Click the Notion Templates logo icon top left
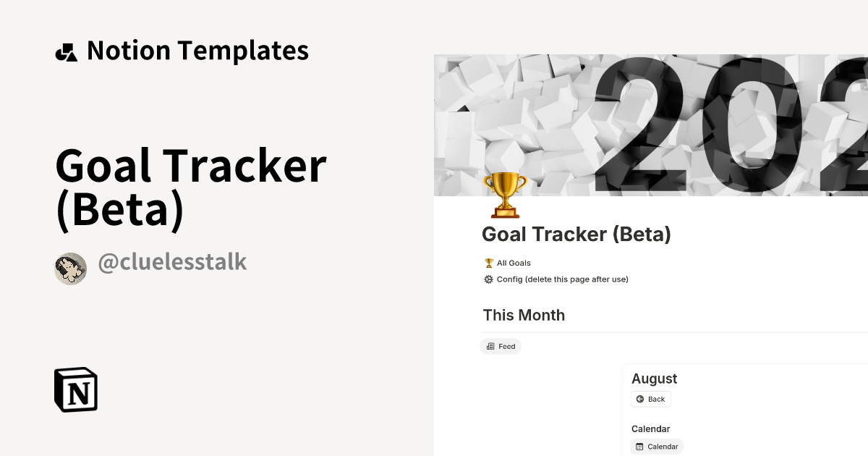This screenshot has height=456, width=868. (66, 51)
